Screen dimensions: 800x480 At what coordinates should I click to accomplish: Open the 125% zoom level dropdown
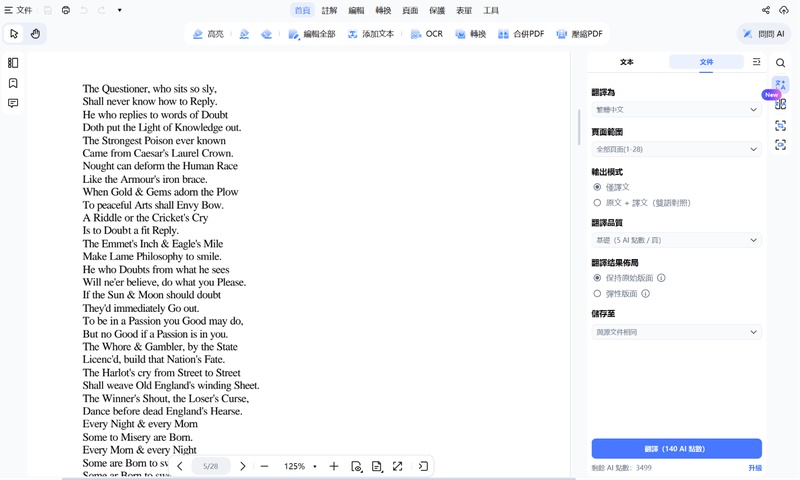(x=300, y=466)
